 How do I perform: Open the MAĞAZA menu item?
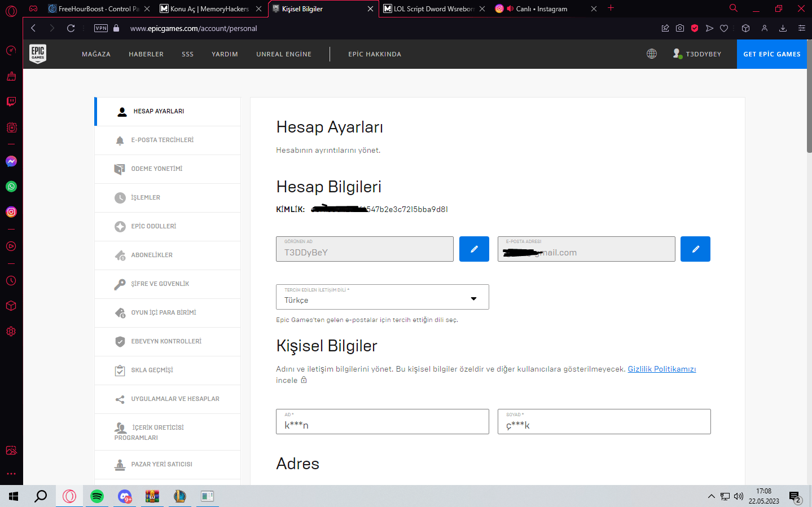coord(96,54)
